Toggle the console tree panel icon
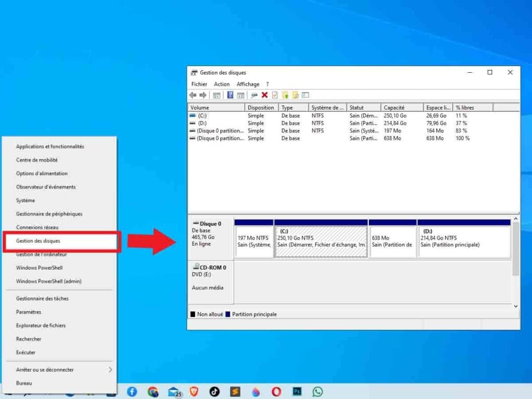This screenshot has width=532, height=399. tap(217, 95)
